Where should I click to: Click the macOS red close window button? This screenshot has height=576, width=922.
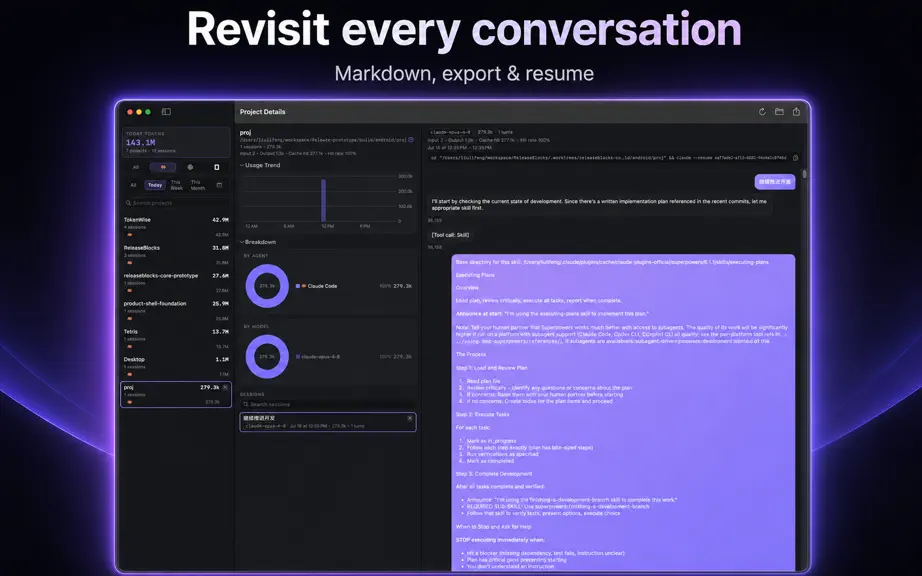130,112
